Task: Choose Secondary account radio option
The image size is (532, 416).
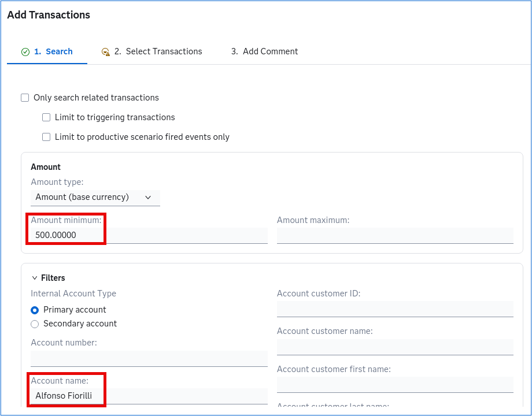Action: point(35,324)
